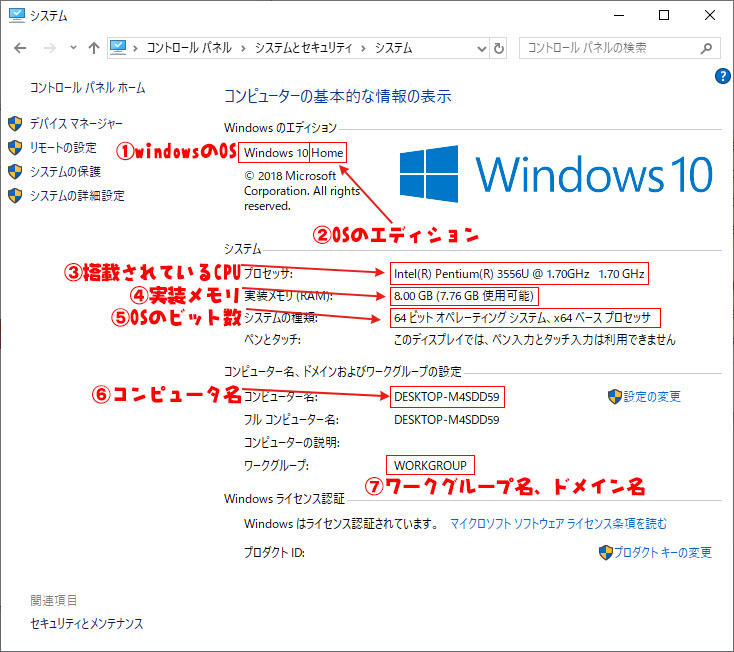This screenshot has width=734, height=652.
Task: Open マイクロソフト ソフトウェア ライセンス条項を読む link
Action: point(558,524)
